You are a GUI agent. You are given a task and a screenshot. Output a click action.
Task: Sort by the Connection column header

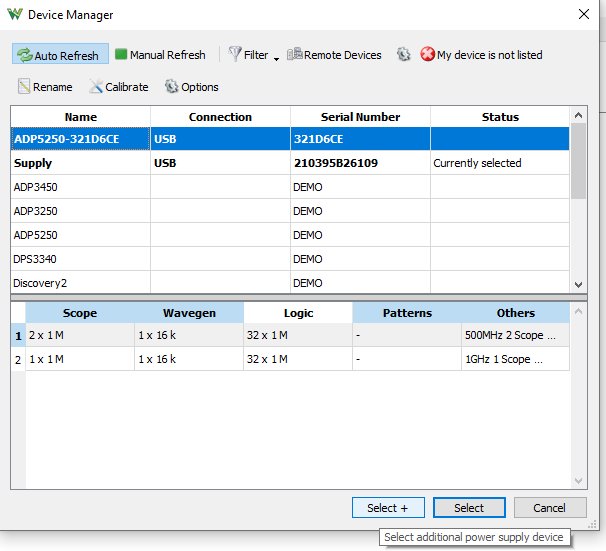(220, 117)
